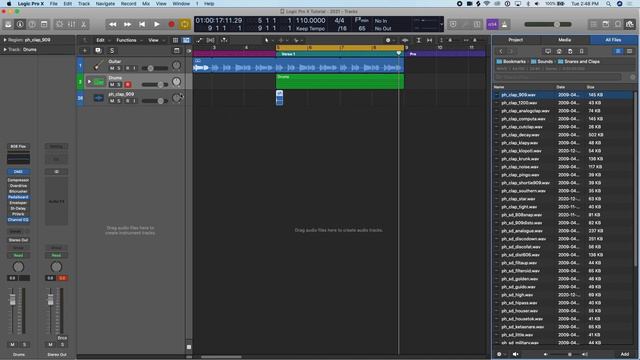This screenshot has height=360, width=640.
Task: Click the red Record button
Action: click(x=171, y=24)
